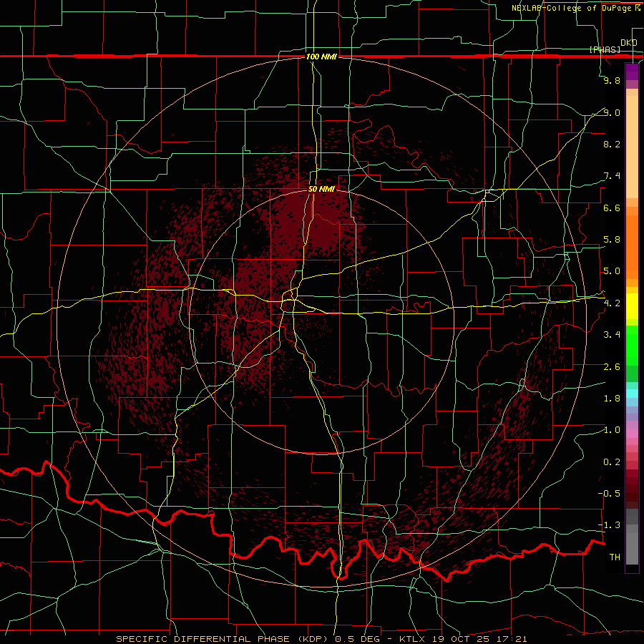Pick the pink segment of the color bar
644x644 pixels.
[632, 434]
